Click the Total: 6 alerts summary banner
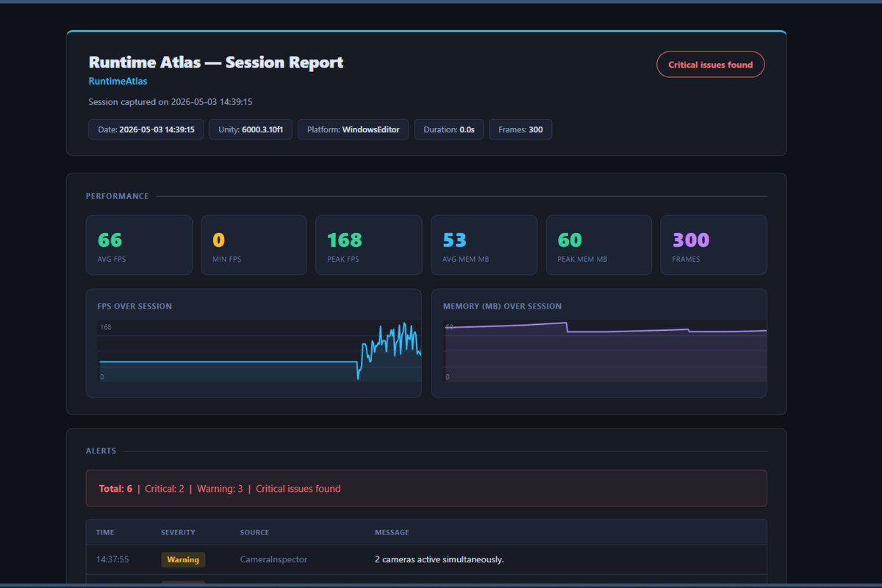The width and height of the screenshot is (882, 588). pyautogui.click(x=426, y=488)
